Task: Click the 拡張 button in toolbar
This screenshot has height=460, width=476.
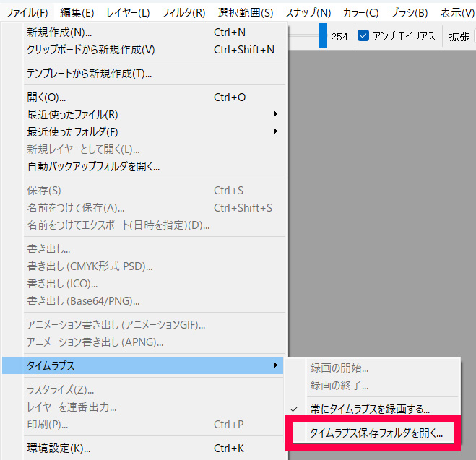Action: [x=459, y=36]
